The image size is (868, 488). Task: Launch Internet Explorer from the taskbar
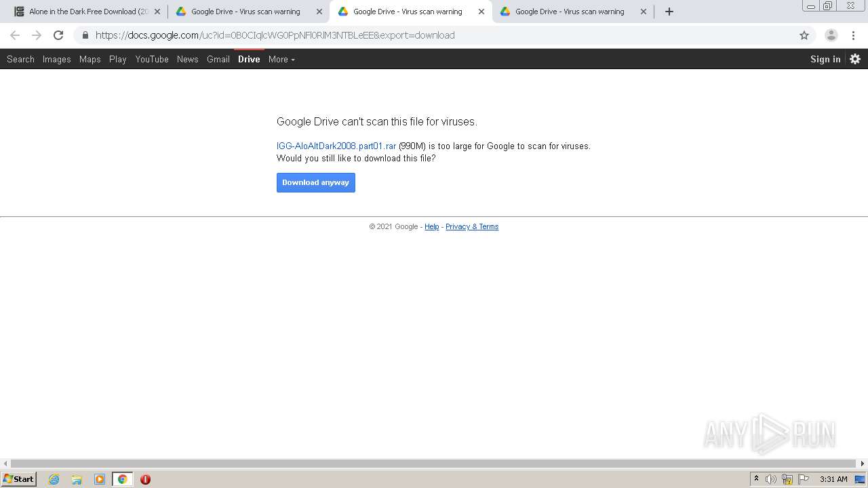54,479
